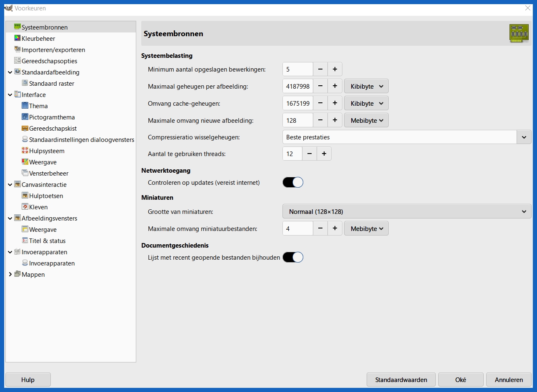Viewport: 537px width, 392px height.
Task: Increase Aantal te gebruiken threads
Action: click(x=324, y=154)
